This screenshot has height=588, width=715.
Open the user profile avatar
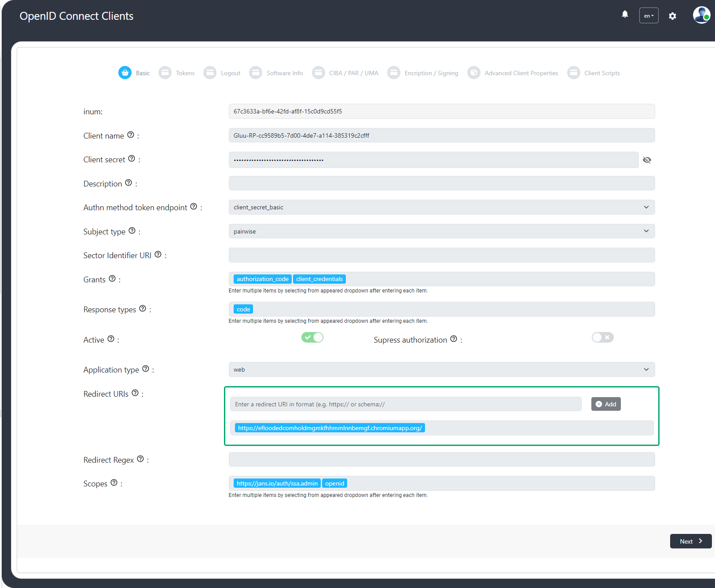click(701, 15)
